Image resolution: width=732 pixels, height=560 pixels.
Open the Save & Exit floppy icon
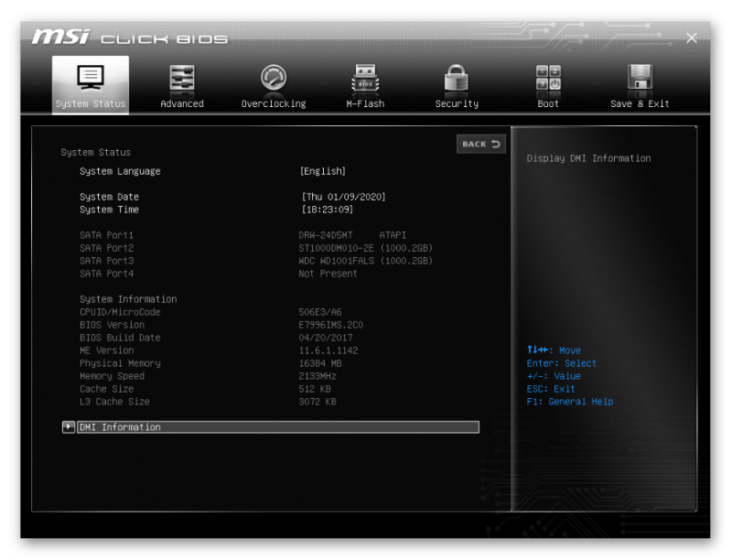640,78
